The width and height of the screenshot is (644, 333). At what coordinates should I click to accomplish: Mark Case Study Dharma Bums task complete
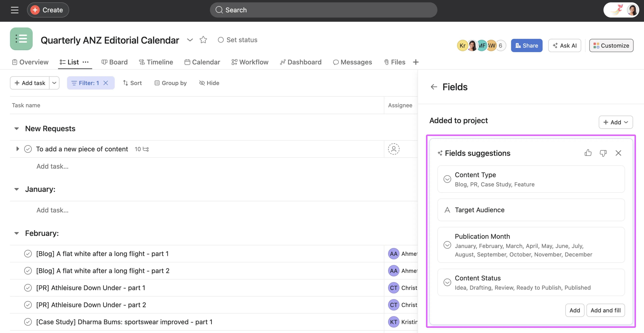coord(28,322)
